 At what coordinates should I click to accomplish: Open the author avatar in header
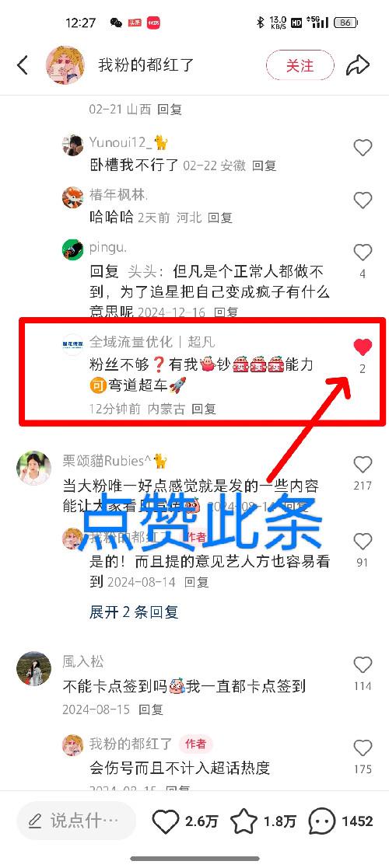65,64
